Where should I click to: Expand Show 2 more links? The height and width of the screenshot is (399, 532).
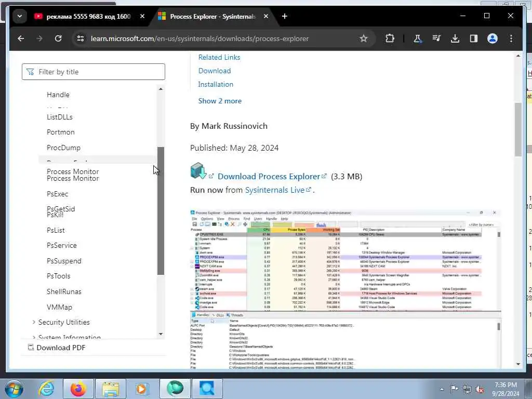220,101
